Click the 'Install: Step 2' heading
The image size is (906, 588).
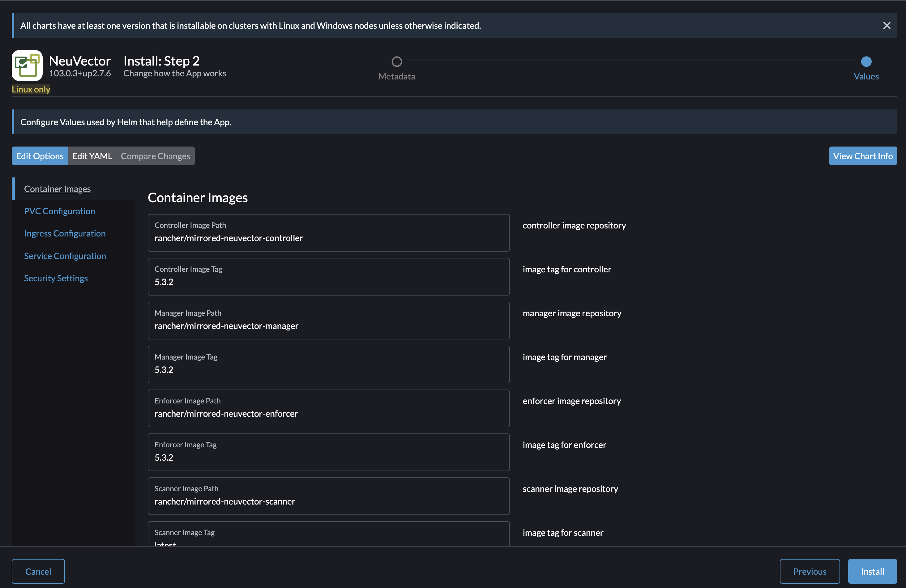click(161, 61)
